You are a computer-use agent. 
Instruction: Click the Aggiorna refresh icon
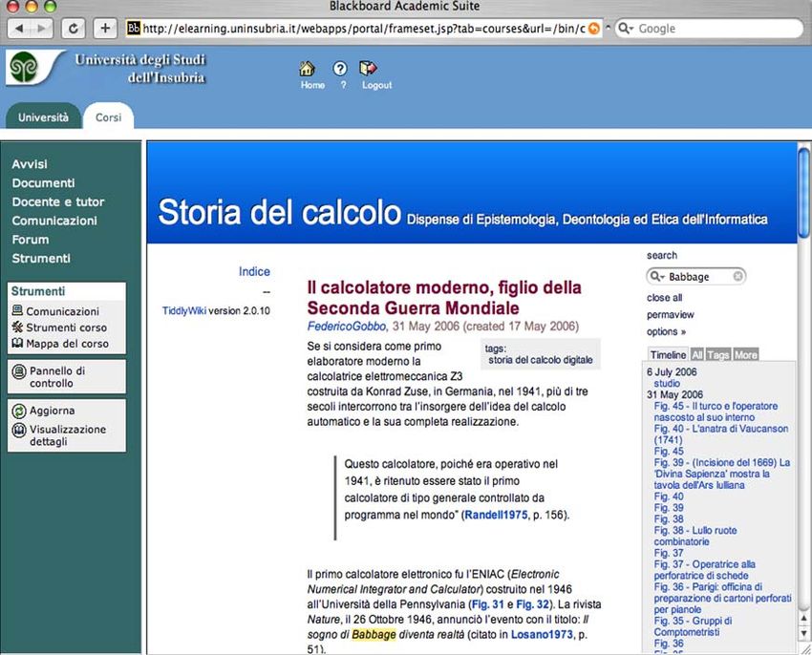click(x=19, y=412)
